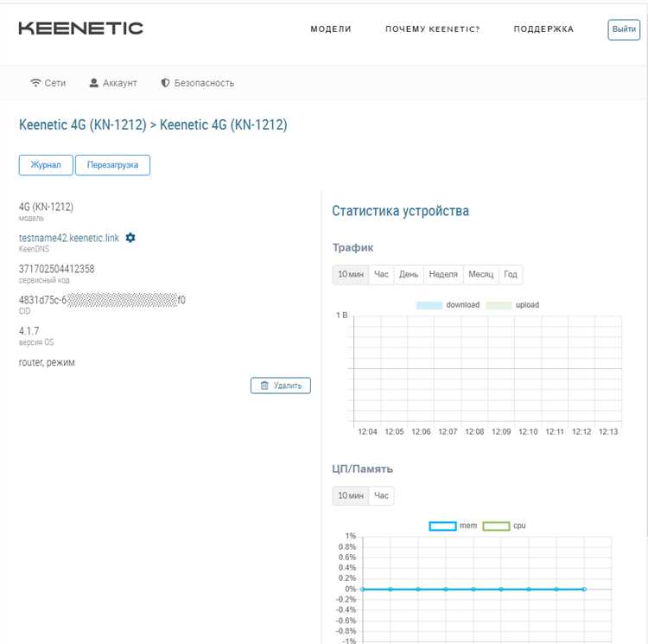Click Статистика устройства heading
This screenshot has height=644, width=648.
tap(400, 211)
